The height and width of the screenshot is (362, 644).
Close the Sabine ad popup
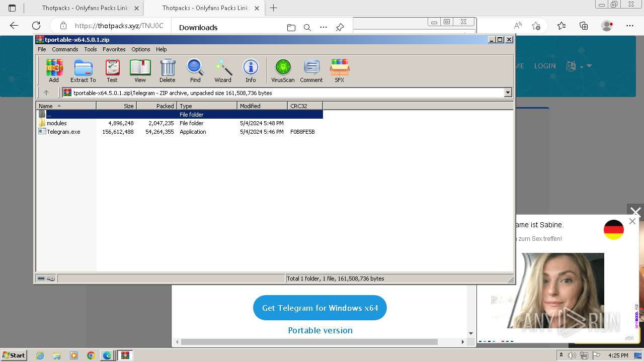tap(632, 221)
